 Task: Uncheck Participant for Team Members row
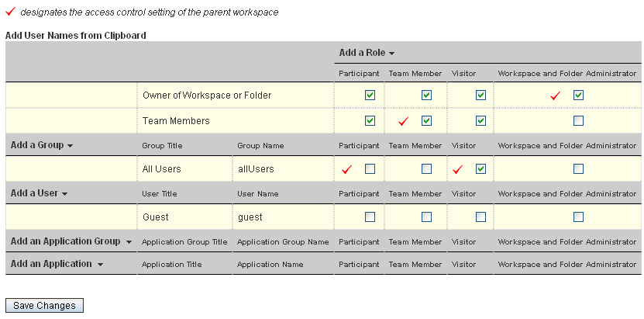tap(370, 121)
